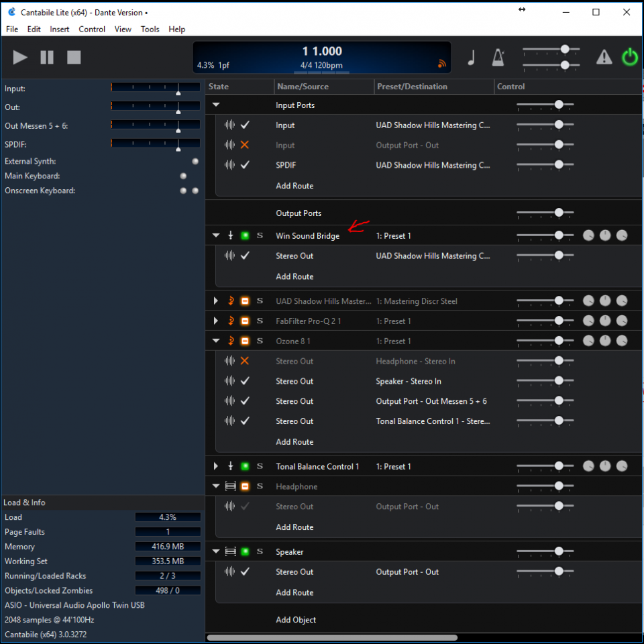
Task: Open the Control menu
Action: click(x=92, y=29)
